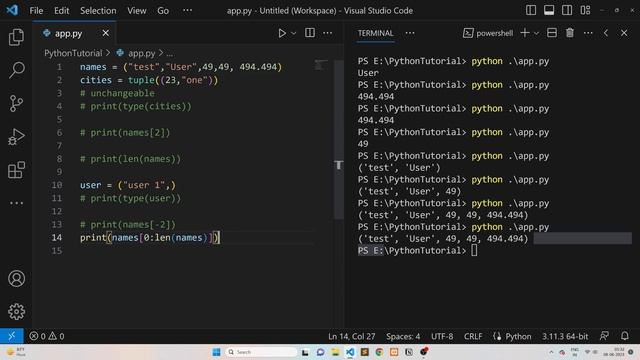Show errors and warnings in Problems
The image size is (640, 360).
(x=47, y=336)
